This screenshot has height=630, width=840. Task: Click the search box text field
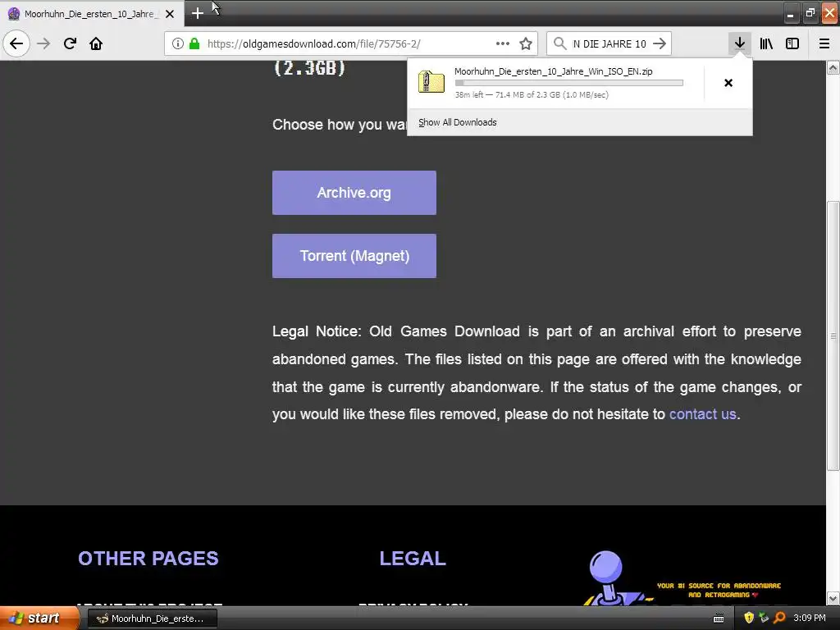tap(609, 43)
